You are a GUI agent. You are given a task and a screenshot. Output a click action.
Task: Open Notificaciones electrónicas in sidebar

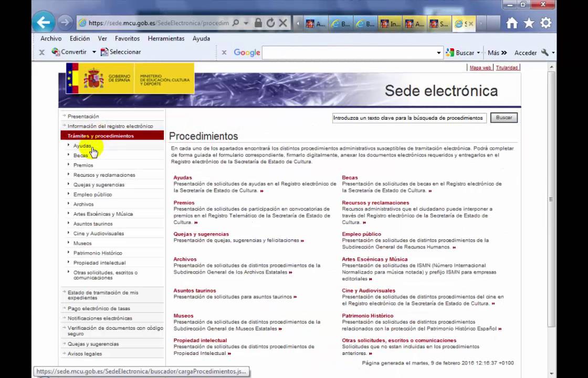click(100, 318)
